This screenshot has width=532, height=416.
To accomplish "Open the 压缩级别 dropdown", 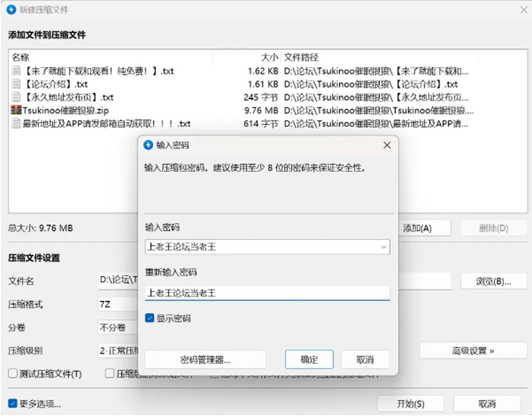I will (118, 351).
